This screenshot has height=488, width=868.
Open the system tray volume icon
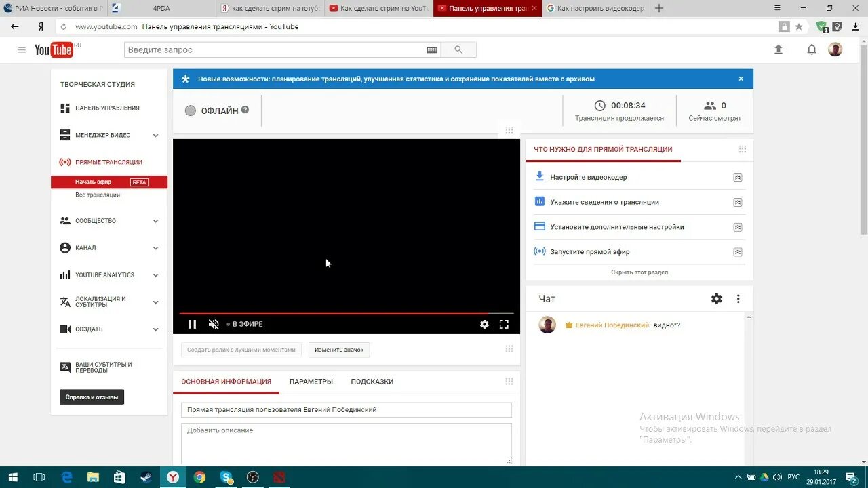pos(777,477)
